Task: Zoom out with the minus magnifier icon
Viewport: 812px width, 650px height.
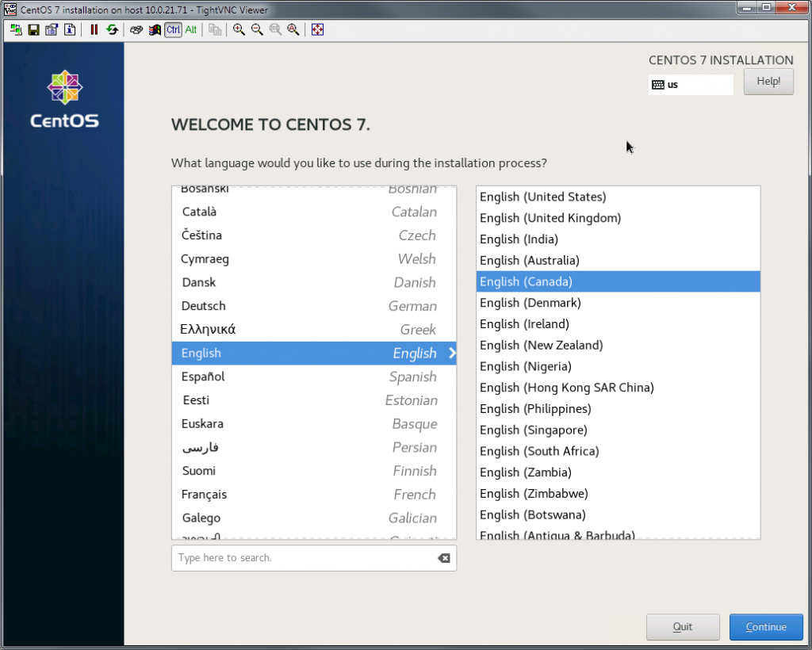Action: pyautogui.click(x=257, y=29)
